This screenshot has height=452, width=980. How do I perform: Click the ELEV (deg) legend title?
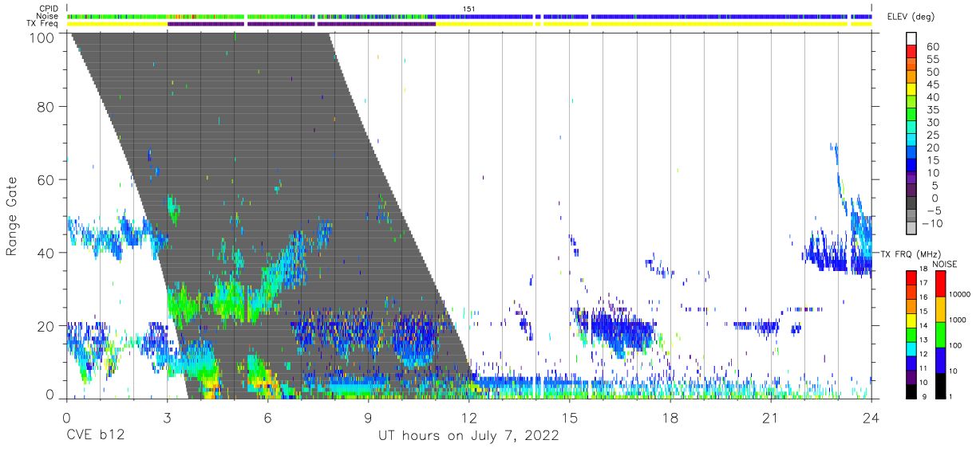911,17
